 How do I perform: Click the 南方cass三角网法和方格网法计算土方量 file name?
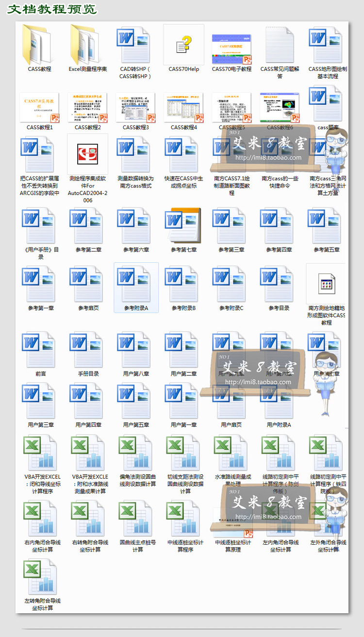click(x=328, y=185)
